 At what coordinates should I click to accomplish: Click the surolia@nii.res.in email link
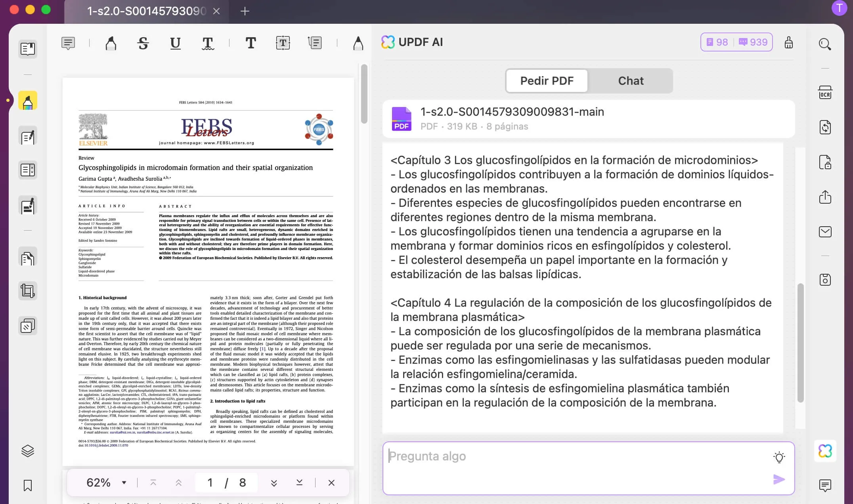[122, 432]
